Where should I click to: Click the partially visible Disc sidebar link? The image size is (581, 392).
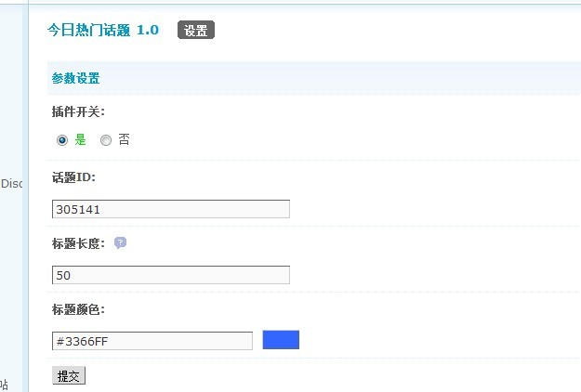11,184
